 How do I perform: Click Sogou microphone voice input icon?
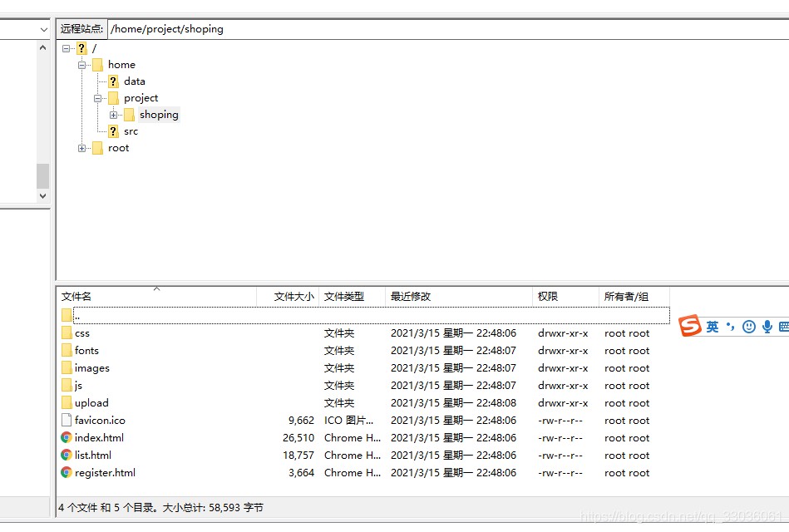click(x=767, y=328)
